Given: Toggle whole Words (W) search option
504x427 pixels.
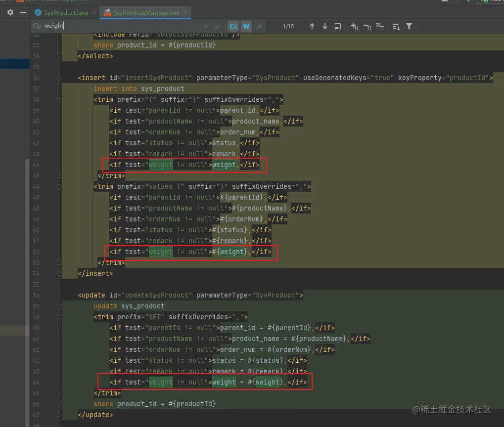Looking at the screenshot, I should 246,26.
